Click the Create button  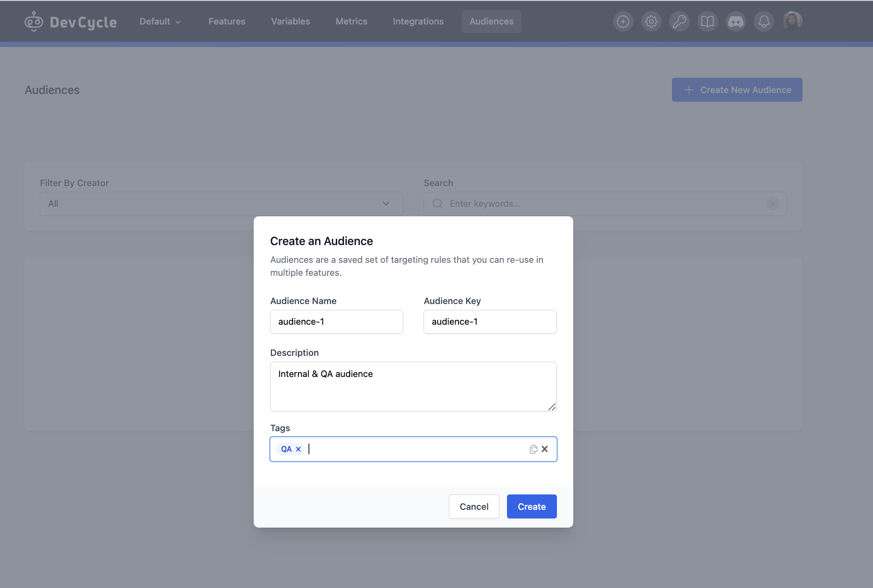click(531, 506)
